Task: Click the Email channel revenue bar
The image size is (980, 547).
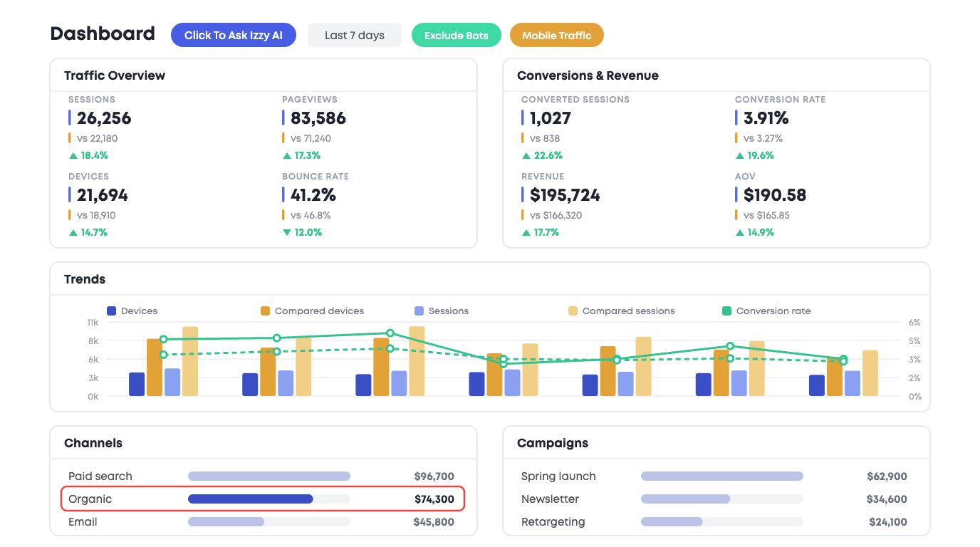Action: 269,521
